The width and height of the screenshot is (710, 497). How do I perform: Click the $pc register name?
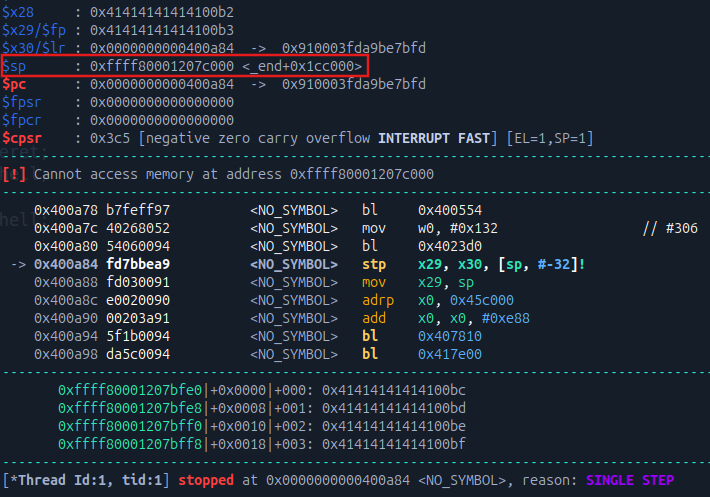pyautogui.click(x=15, y=84)
